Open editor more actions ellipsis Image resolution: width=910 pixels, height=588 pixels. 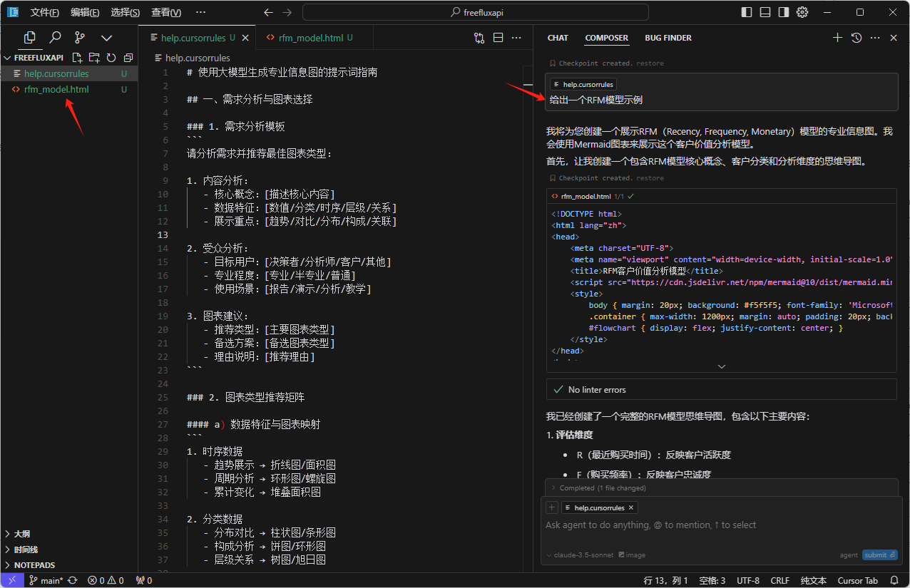click(x=516, y=38)
